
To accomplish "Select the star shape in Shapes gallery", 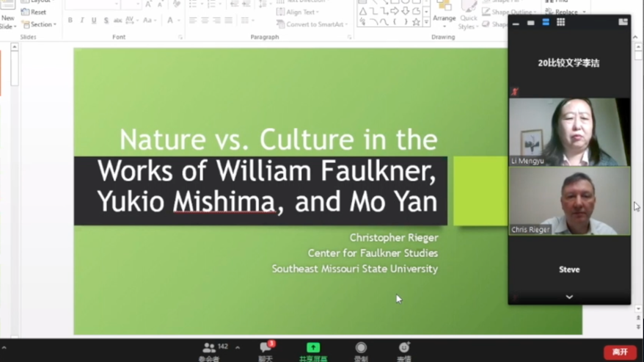I will point(416,23).
